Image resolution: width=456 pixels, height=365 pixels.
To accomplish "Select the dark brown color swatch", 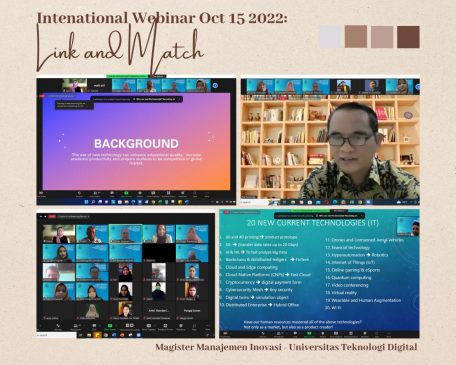I will 408,37.
